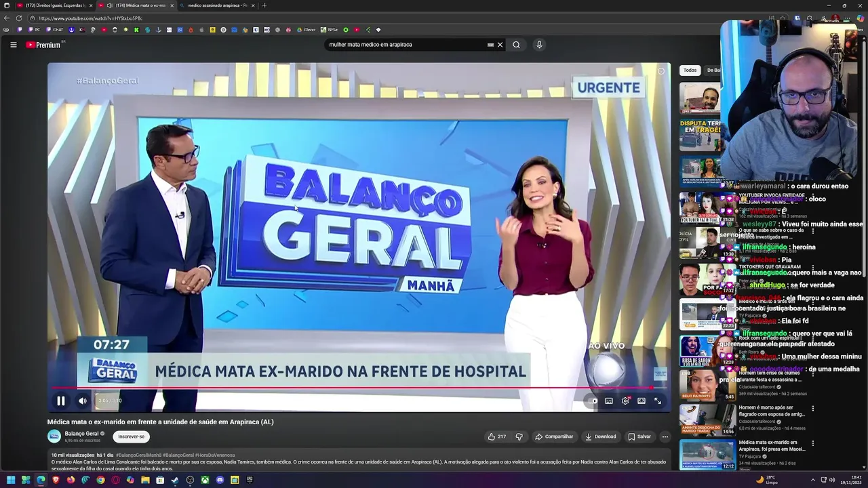Clear the search query with X
Image resolution: width=868 pixels, height=488 pixels.
(x=500, y=45)
